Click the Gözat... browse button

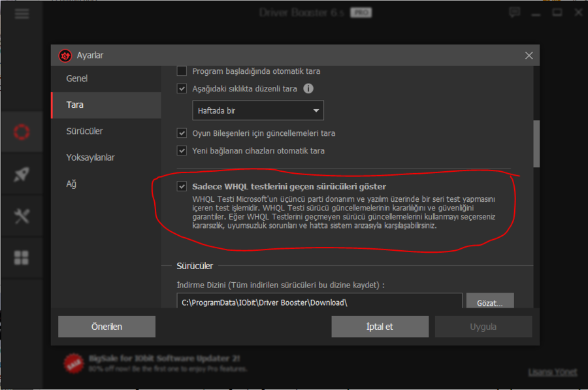[x=490, y=301]
